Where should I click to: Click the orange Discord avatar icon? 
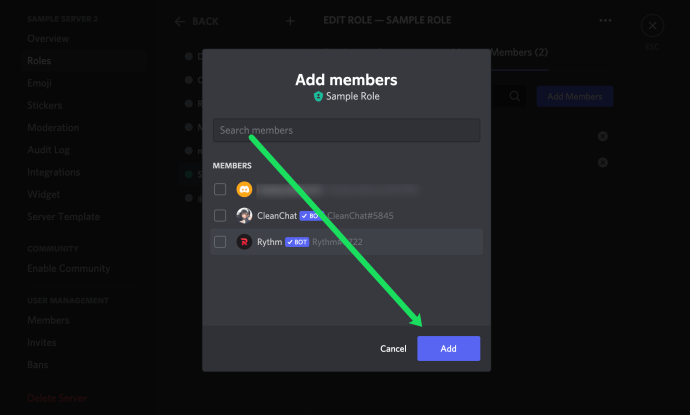244,188
